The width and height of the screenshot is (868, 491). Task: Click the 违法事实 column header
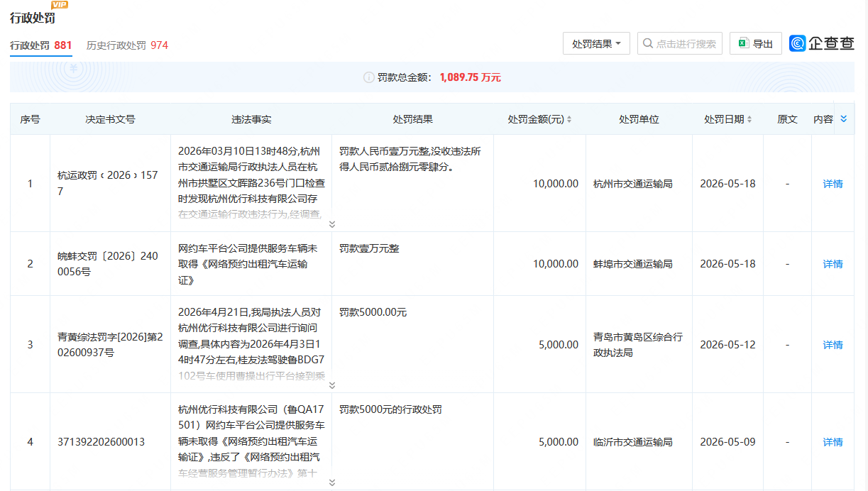tap(251, 119)
